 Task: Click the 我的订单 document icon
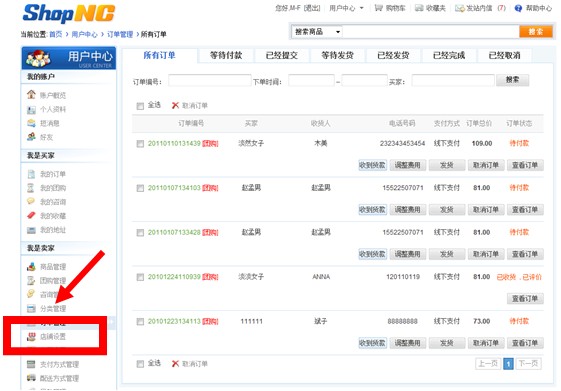(x=31, y=174)
